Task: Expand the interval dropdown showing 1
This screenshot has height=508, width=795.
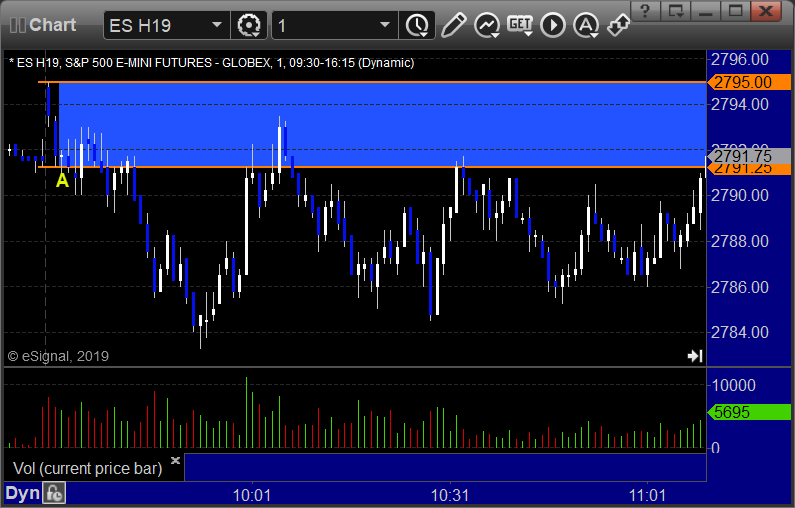Action: click(x=385, y=25)
